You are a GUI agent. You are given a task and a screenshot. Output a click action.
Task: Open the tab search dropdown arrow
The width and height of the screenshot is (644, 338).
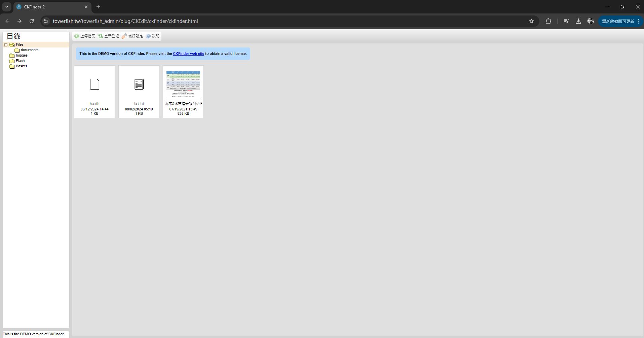pyautogui.click(x=7, y=7)
